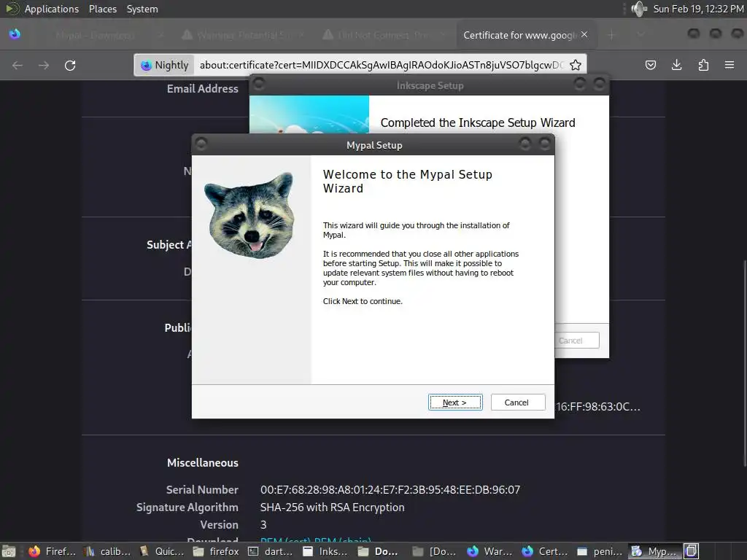
Task: Click the Mypal raccoon logo image
Action: coord(250,215)
